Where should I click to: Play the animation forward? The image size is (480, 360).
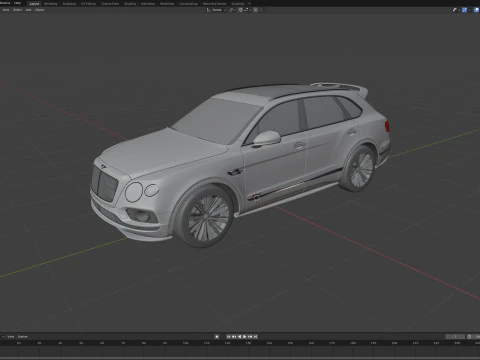245,337
